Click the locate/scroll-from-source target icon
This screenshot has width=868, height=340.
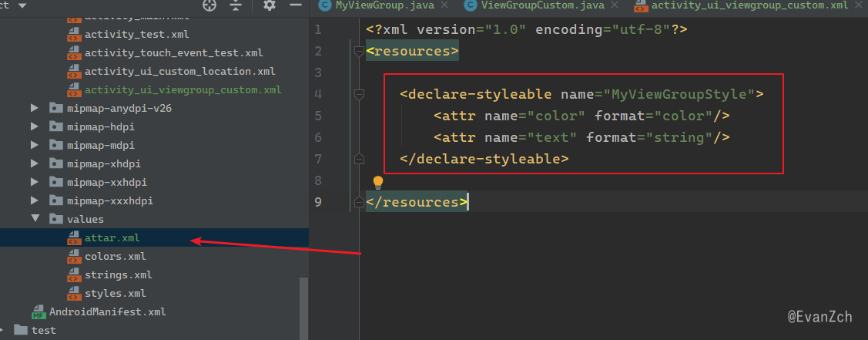pyautogui.click(x=209, y=5)
